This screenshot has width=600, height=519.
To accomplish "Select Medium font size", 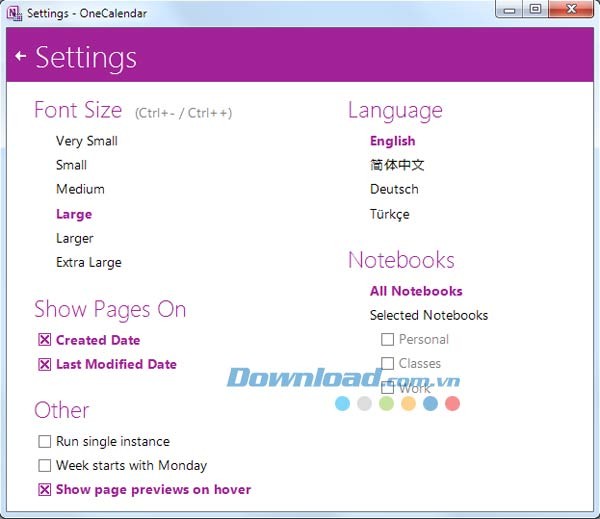I will pos(80,189).
